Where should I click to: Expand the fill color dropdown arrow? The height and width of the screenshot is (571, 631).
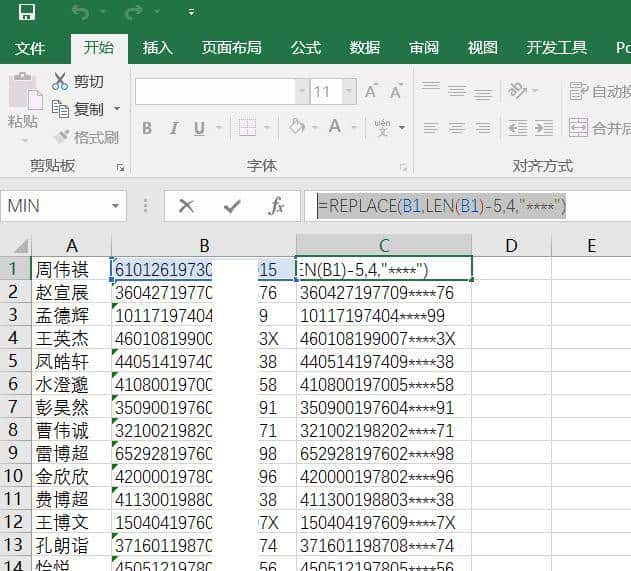315,128
